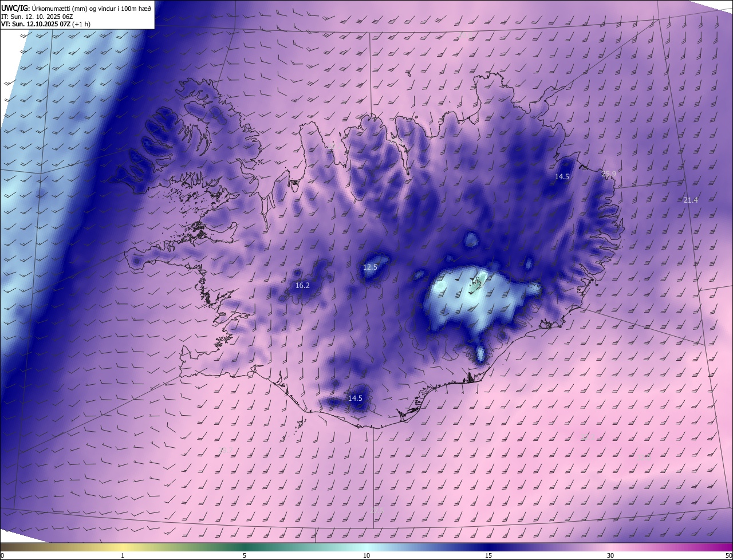
Task: Click the "5" tick on the color scale
Action: point(245,555)
